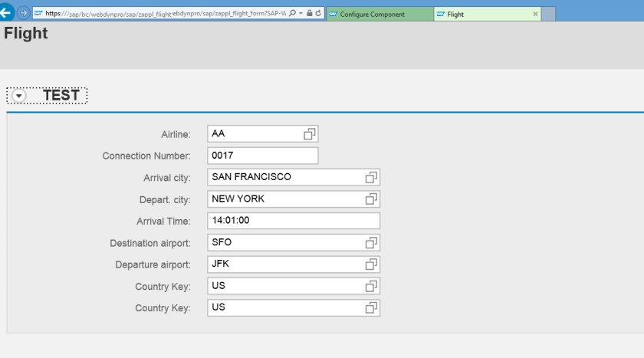Close the Flight browser tab

click(x=535, y=14)
